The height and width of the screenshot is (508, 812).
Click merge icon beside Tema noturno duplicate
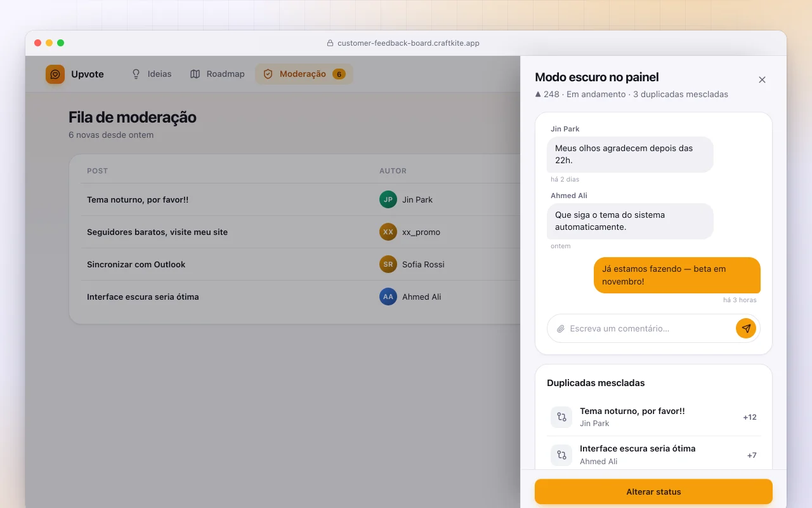[561, 417]
